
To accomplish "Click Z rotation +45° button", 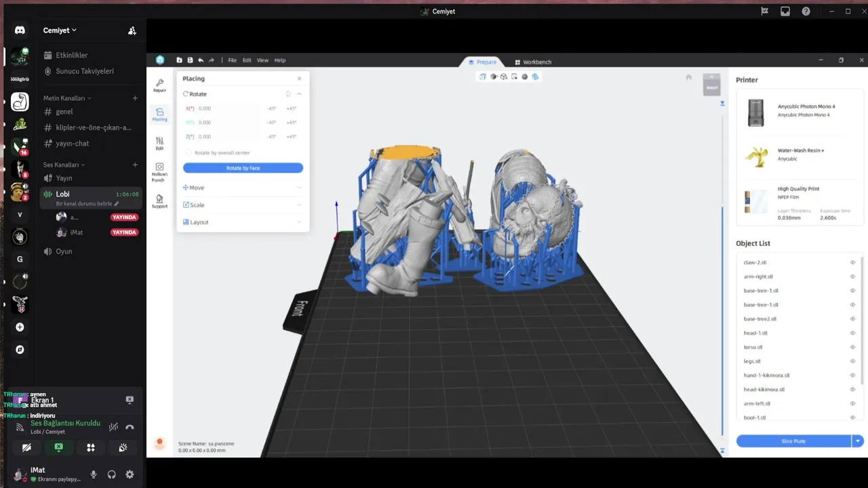I will [x=291, y=137].
